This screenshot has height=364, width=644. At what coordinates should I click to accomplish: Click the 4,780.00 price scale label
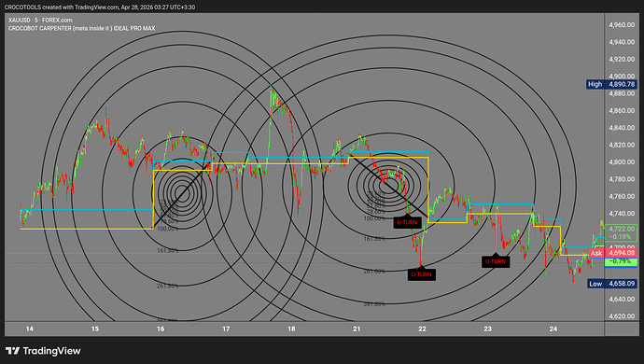[622, 179]
